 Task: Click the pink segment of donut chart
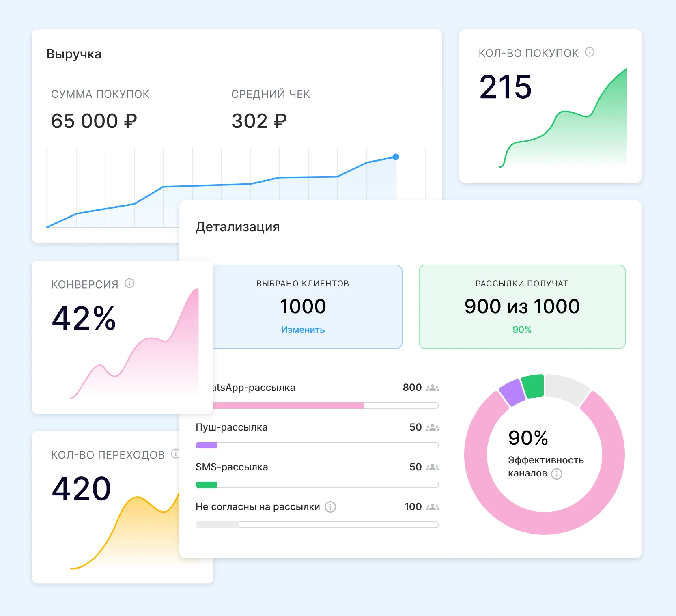(x=545, y=523)
